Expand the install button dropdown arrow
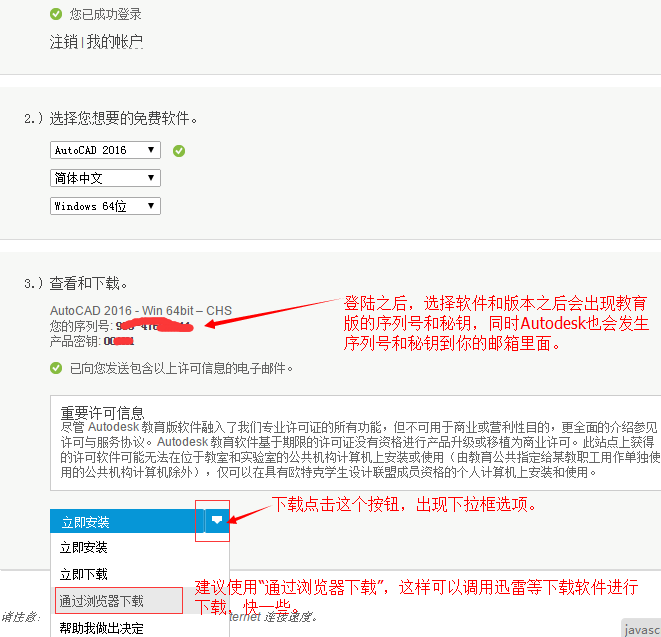661x637 pixels. 217,521
